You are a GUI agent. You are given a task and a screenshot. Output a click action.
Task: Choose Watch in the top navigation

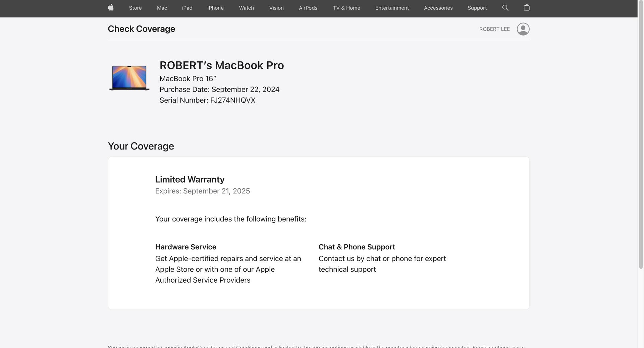pyautogui.click(x=247, y=8)
